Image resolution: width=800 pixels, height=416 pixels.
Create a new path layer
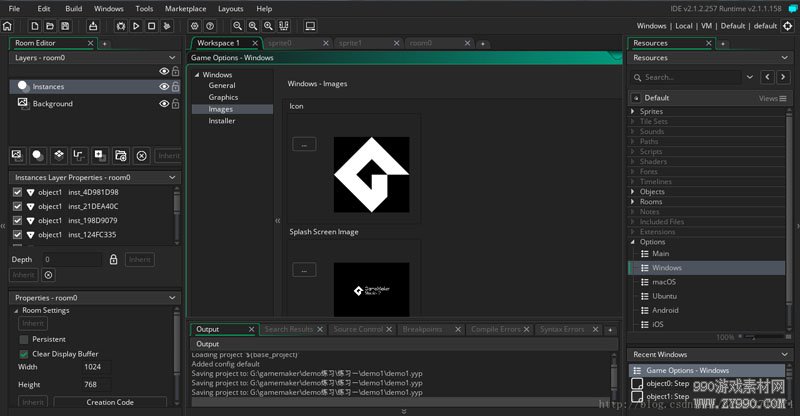79,155
